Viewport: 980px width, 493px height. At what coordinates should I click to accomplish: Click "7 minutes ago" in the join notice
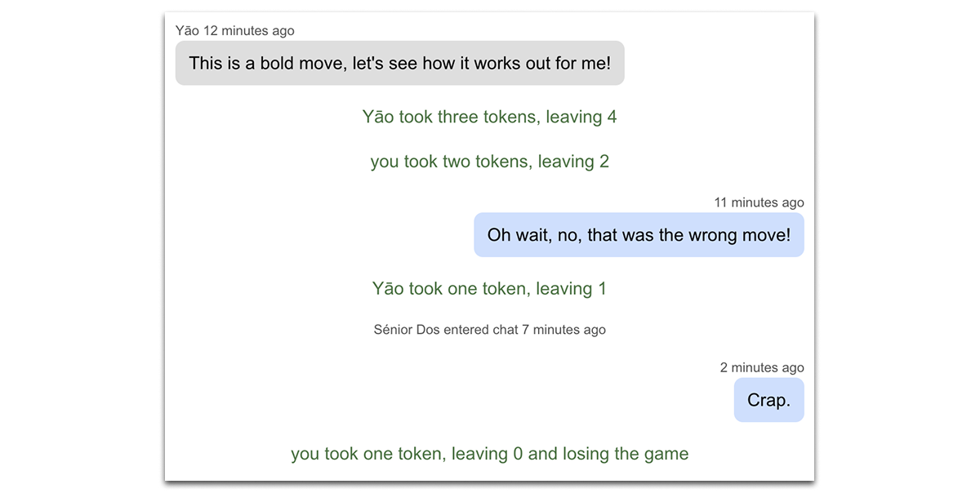(563, 330)
